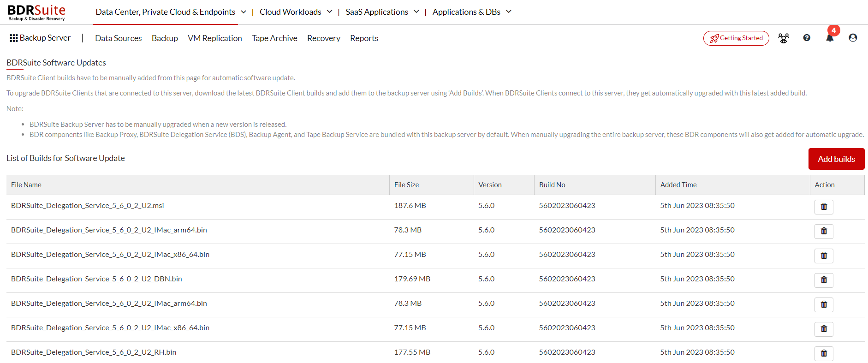Click List of Builds for Software Update heading
Viewport: 868px width, 363px height.
point(65,158)
